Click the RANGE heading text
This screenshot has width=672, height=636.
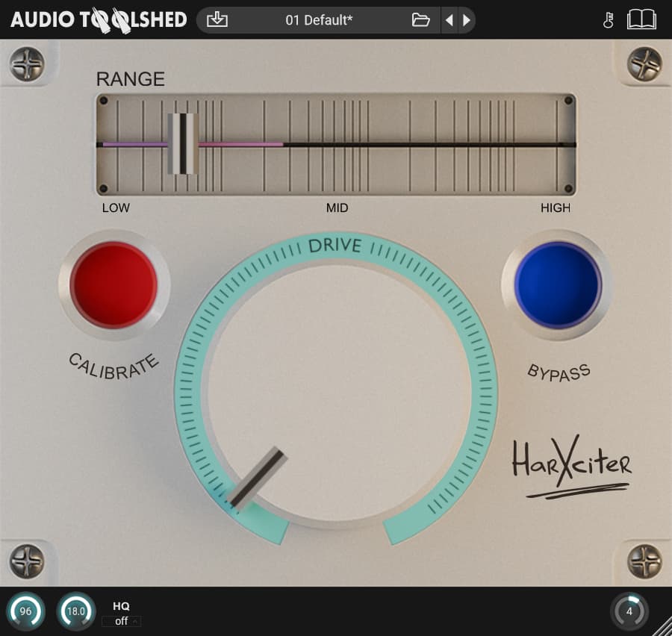130,79
